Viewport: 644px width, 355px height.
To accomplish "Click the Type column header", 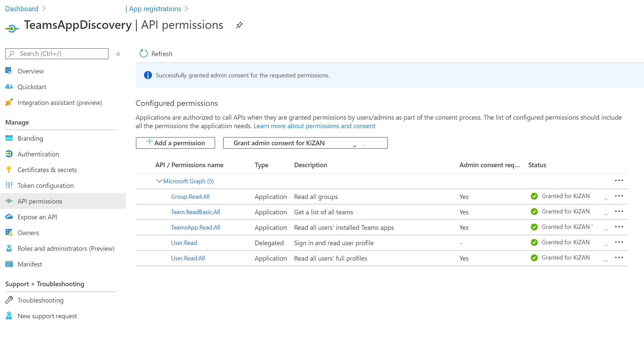I will pos(261,165).
